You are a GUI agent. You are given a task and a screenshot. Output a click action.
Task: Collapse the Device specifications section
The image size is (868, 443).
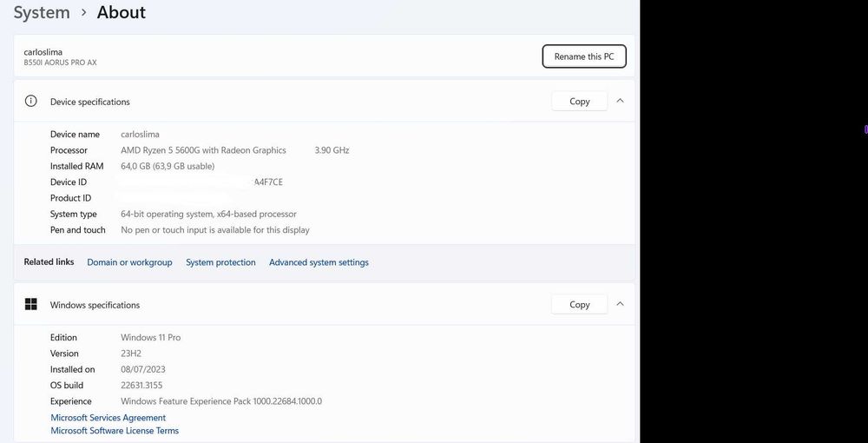[x=620, y=101]
